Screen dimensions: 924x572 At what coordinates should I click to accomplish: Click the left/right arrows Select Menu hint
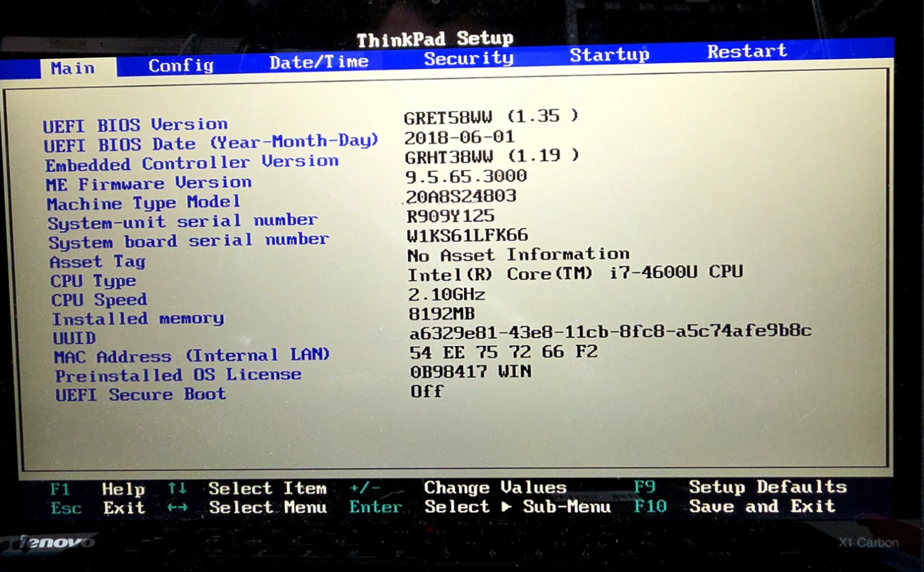click(x=247, y=507)
